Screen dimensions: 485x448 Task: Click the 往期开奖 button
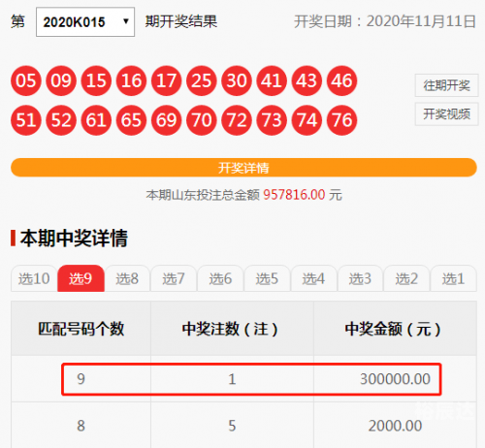[446, 85]
